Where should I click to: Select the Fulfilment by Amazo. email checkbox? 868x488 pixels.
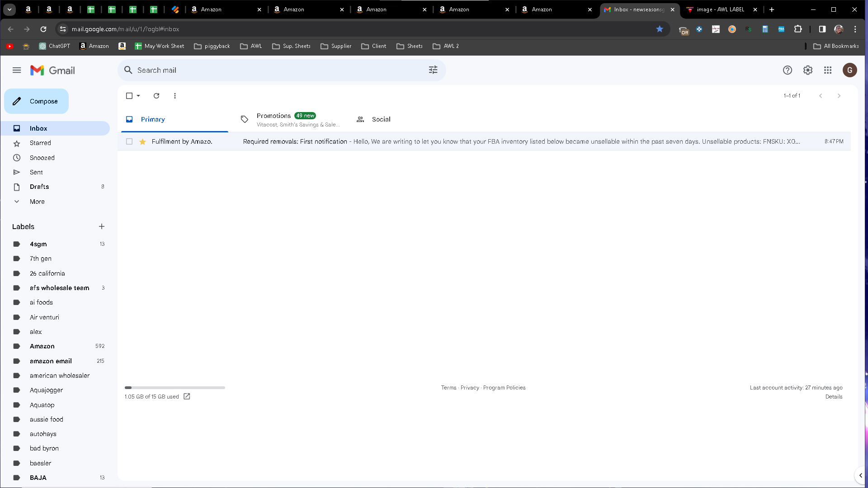129,141
